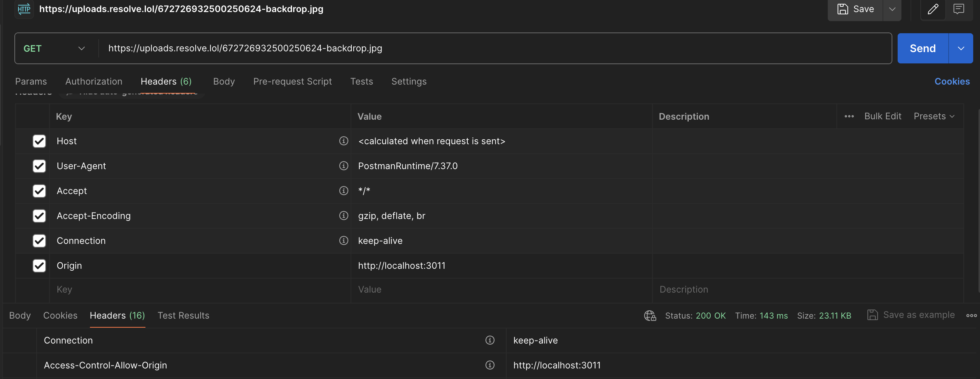Disable the Accept header checkbox

point(39,191)
